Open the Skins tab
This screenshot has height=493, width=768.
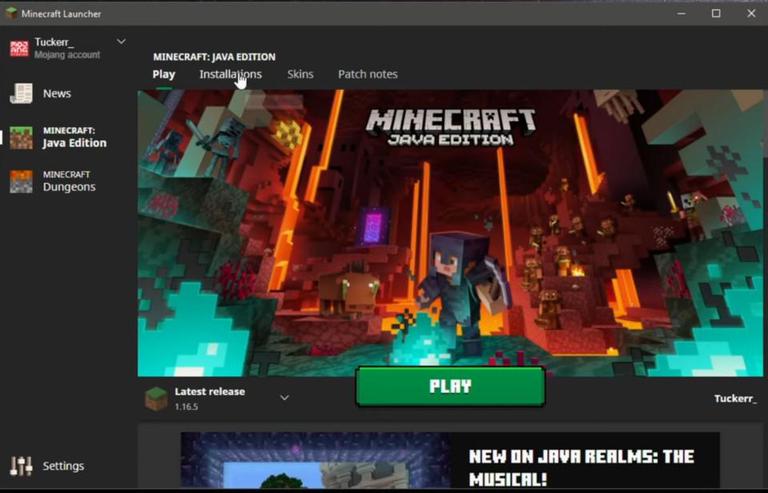tap(300, 74)
